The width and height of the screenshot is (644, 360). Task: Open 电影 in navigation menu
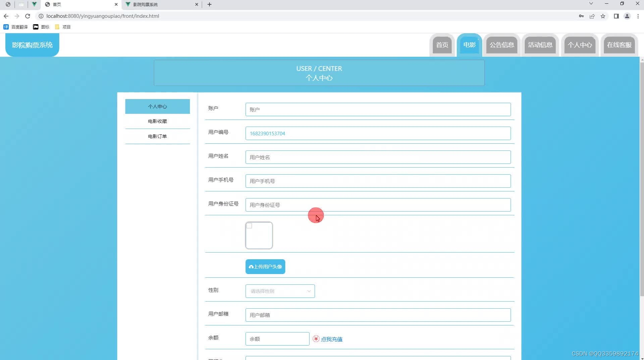pos(469,45)
